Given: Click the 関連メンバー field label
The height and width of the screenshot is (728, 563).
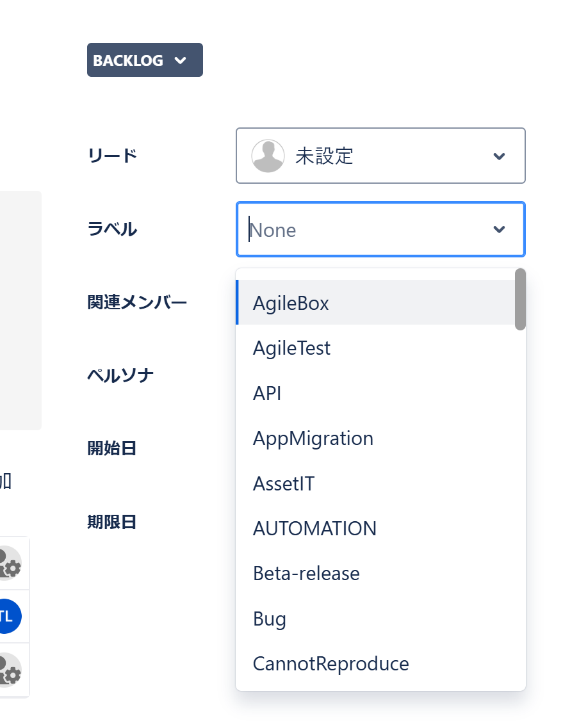Looking at the screenshot, I should 137,302.
